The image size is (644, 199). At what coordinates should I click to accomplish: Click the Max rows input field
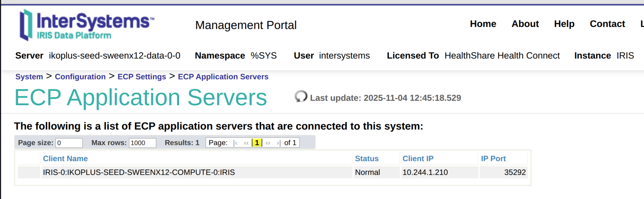(x=142, y=143)
